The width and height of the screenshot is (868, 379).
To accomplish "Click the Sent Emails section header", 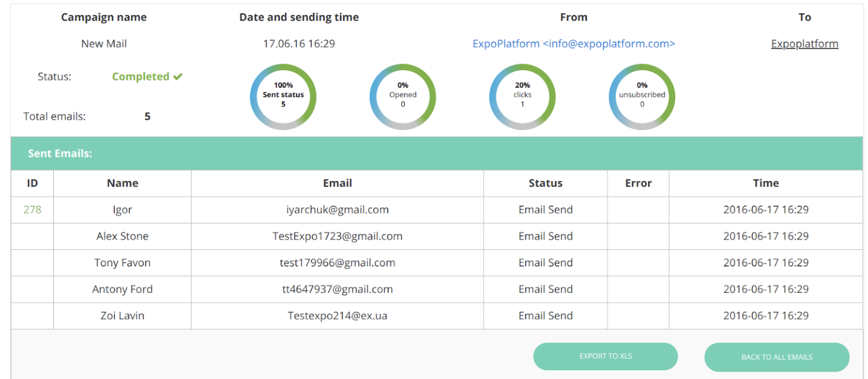I will [x=60, y=153].
